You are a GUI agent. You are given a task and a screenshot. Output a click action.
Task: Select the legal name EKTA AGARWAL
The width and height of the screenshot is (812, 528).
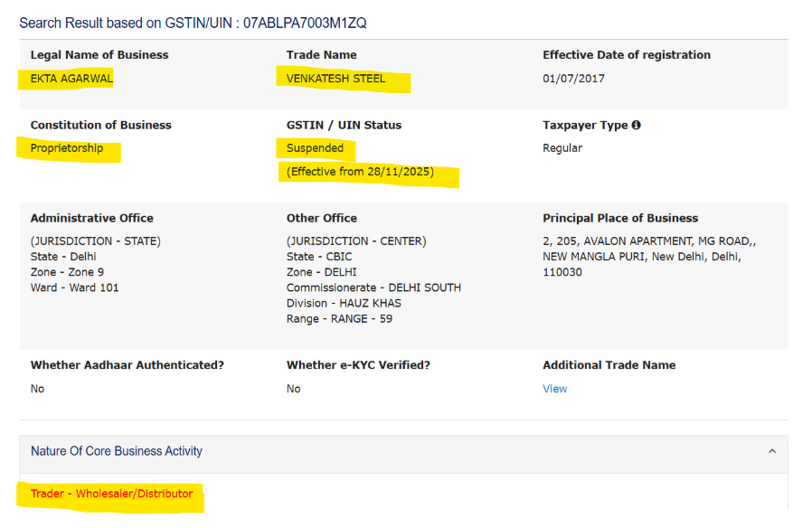click(x=71, y=79)
